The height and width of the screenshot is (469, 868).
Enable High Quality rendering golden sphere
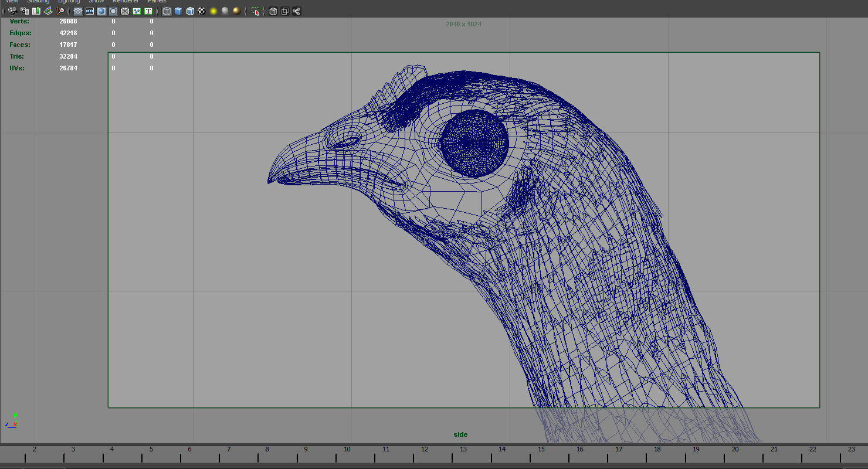[x=237, y=11]
